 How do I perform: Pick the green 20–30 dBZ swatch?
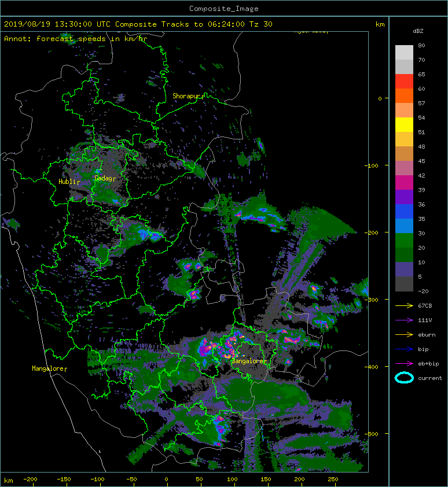[404, 240]
